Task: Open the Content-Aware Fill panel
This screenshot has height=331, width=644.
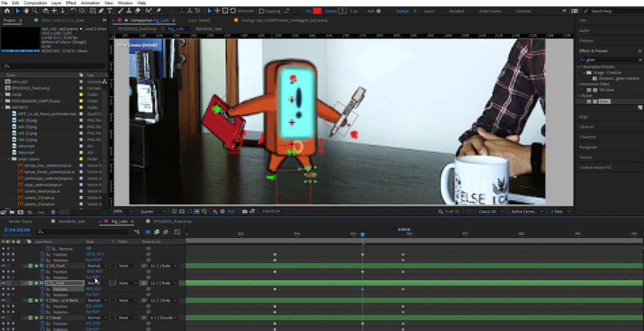Action: click(x=595, y=168)
